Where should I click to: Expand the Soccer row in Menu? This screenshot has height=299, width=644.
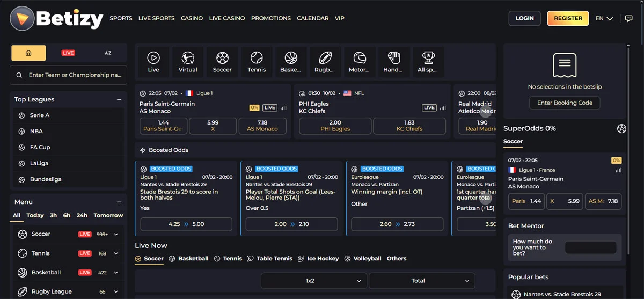(116, 235)
